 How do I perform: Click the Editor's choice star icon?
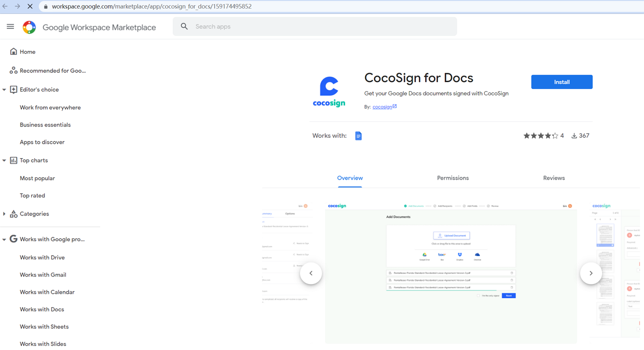(13, 90)
